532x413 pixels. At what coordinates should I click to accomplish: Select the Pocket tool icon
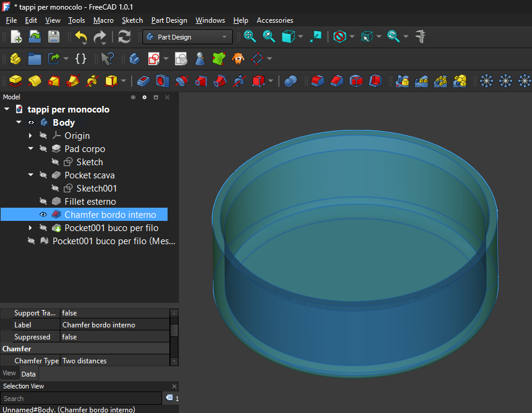[144, 81]
